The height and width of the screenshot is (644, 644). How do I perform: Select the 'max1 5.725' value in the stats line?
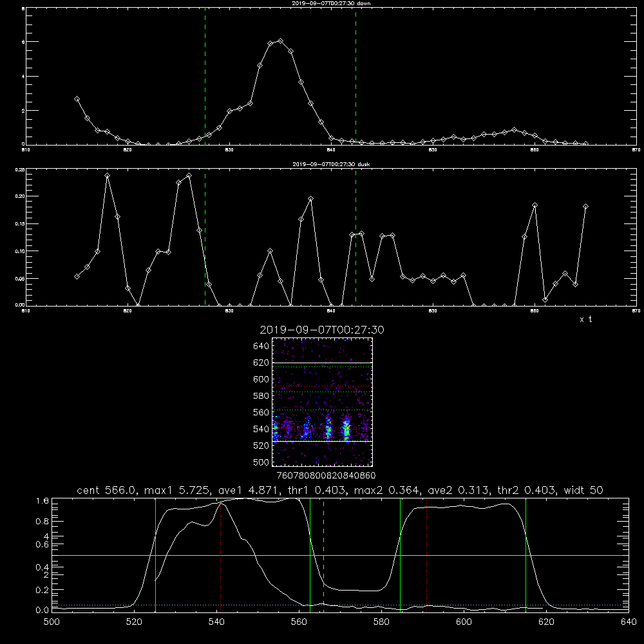click(x=178, y=490)
